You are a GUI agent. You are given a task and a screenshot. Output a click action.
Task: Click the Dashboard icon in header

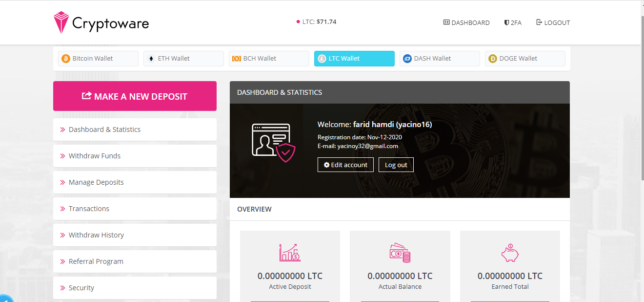tap(446, 22)
